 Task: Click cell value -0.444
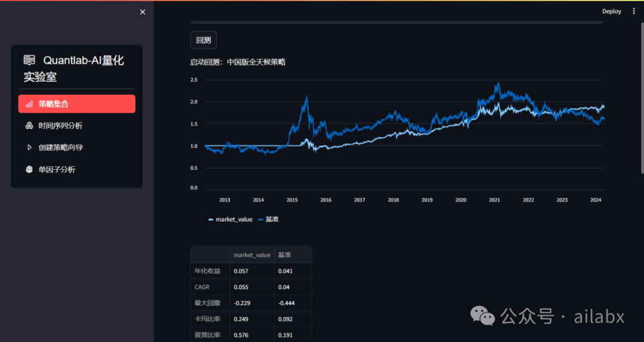click(293, 303)
